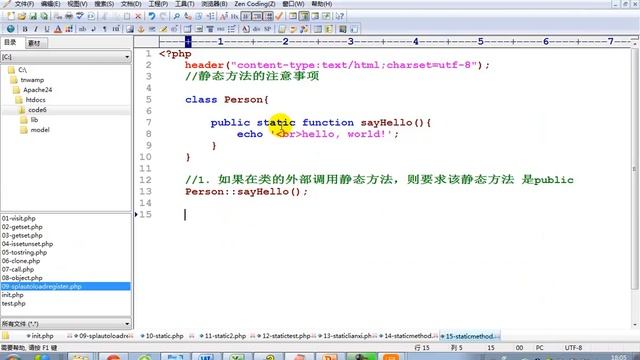Click the Replace icon
The height and width of the screenshot is (360, 640).
pos(187,16)
